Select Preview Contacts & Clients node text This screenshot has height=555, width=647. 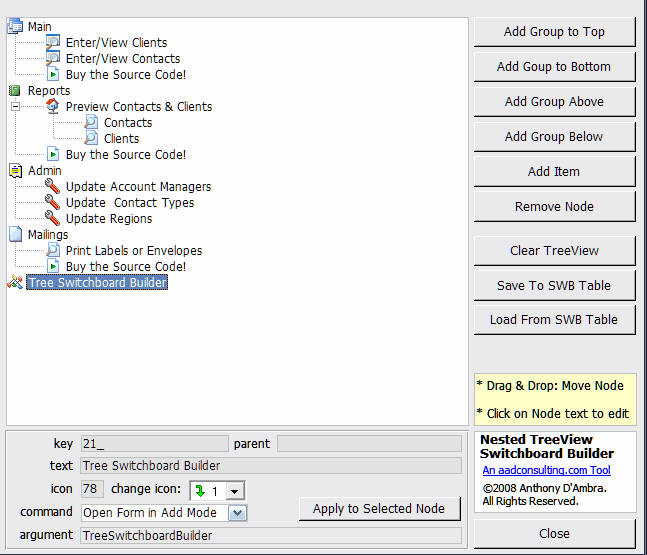pos(139,106)
